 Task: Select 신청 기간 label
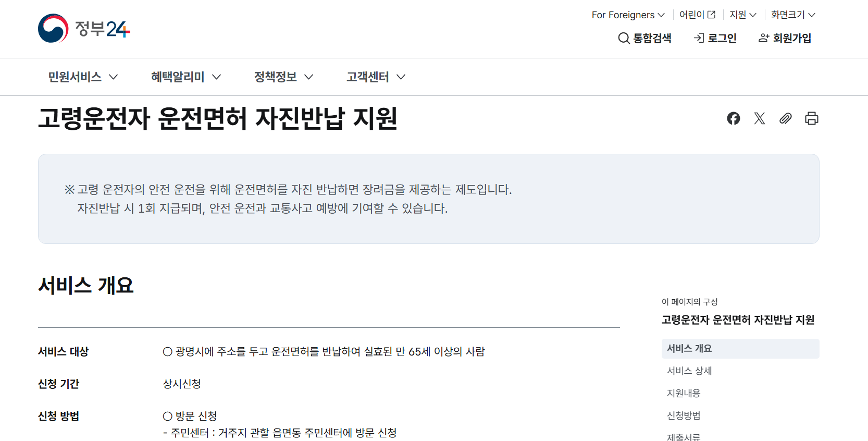pyautogui.click(x=58, y=384)
